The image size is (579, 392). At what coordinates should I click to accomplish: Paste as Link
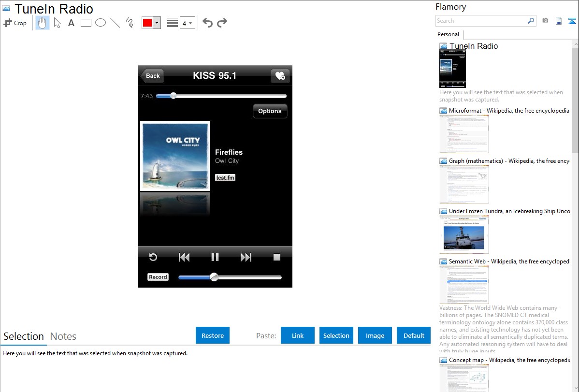(x=298, y=335)
